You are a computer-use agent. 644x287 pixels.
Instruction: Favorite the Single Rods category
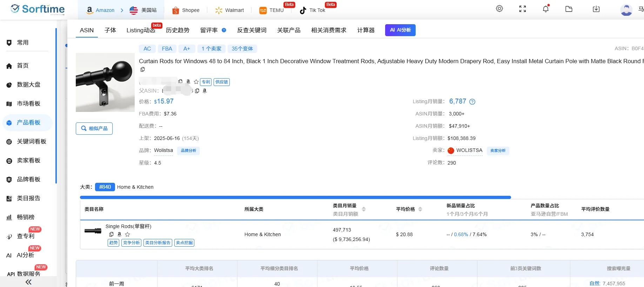[127, 234]
